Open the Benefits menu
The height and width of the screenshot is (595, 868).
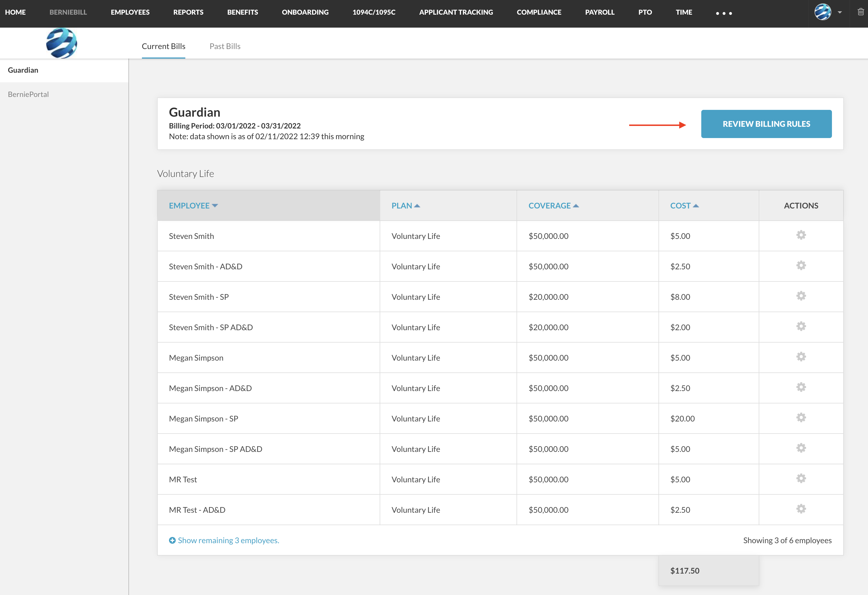coord(243,12)
